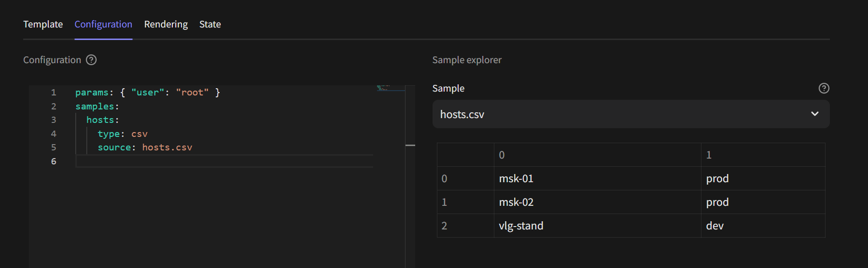Click the help icon beside Configuration heading
Viewport: 868px width, 268px height.
click(x=91, y=60)
